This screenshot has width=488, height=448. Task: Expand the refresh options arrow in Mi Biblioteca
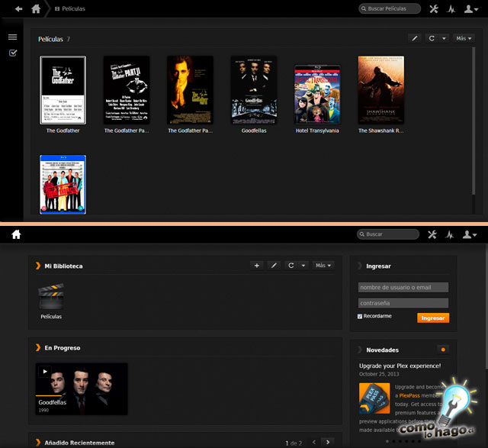303,266
